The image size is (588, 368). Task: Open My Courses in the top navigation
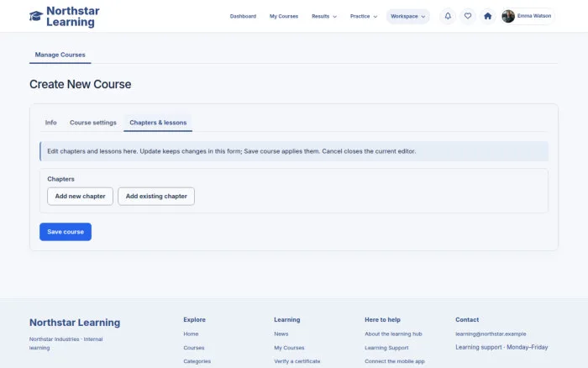click(x=284, y=16)
